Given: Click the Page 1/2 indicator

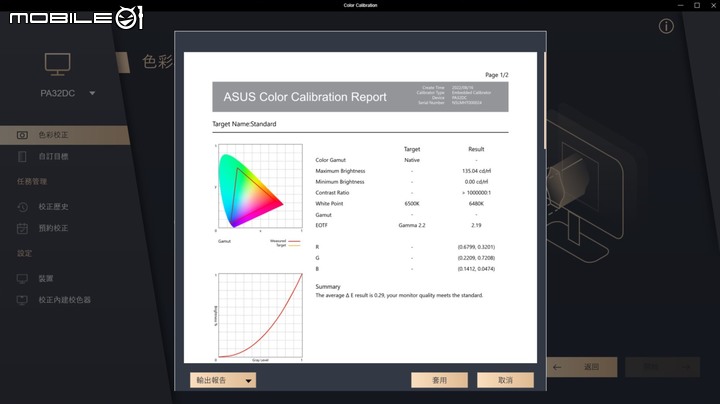Looking at the screenshot, I should [497, 75].
